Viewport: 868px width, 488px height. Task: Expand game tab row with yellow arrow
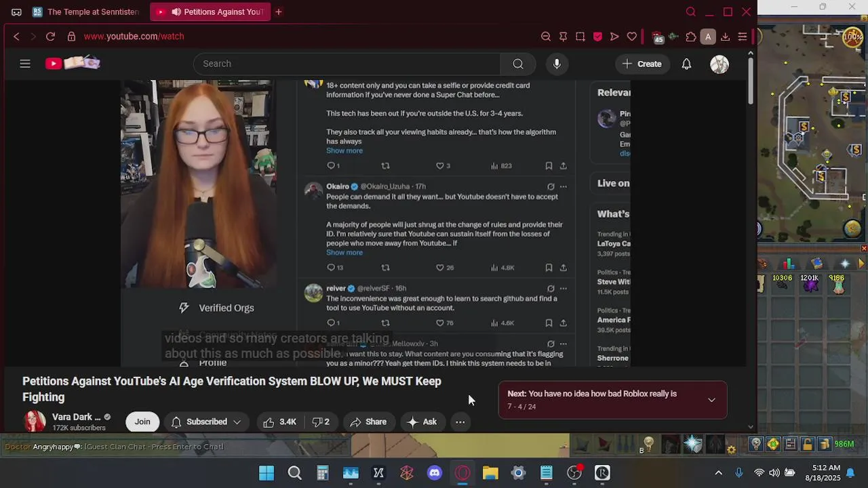pos(863,264)
